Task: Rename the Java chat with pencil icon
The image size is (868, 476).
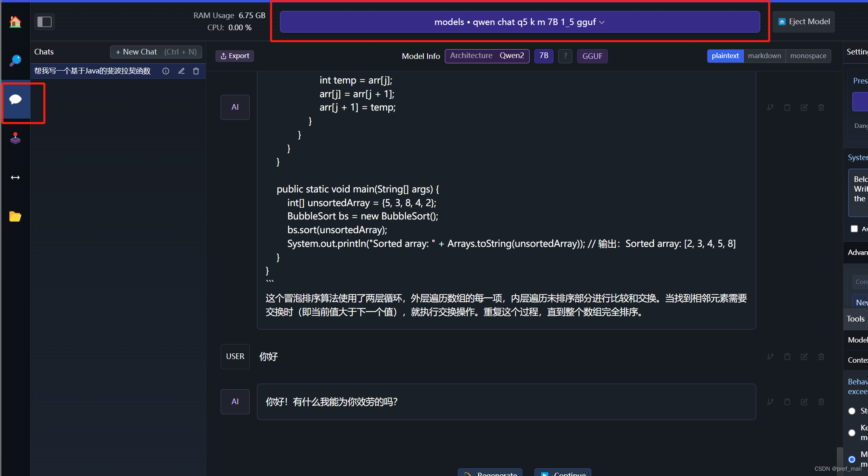Action: [x=182, y=71]
